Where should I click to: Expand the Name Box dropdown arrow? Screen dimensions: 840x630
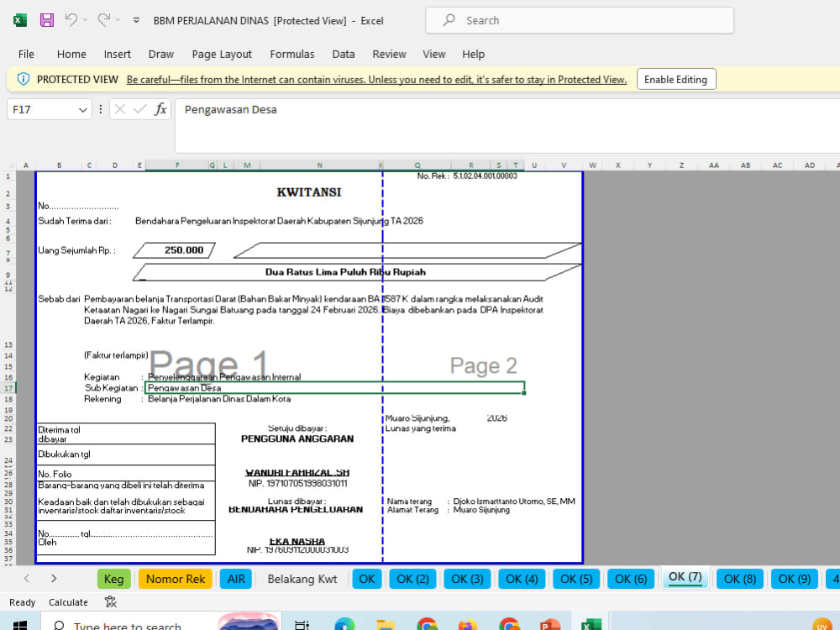coord(82,110)
